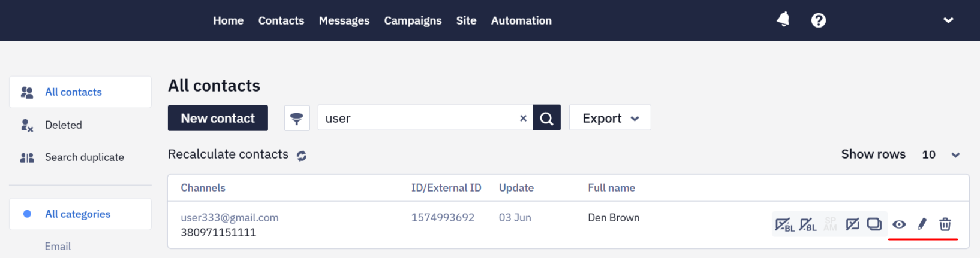The width and height of the screenshot is (980, 258).
Task: Click the Update column header
Action: point(516,188)
